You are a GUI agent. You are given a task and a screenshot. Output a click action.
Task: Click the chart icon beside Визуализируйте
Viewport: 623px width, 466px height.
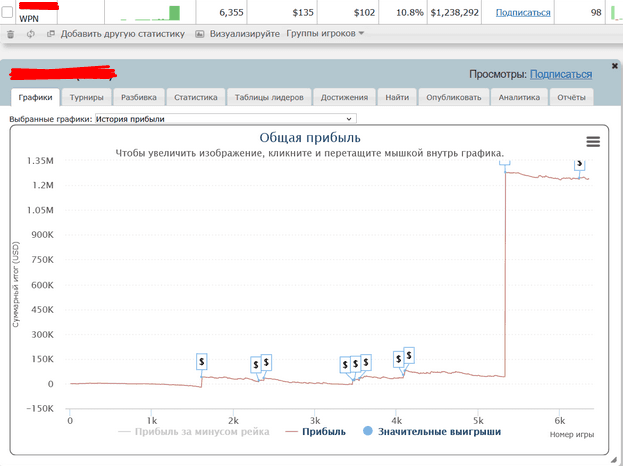(x=199, y=34)
